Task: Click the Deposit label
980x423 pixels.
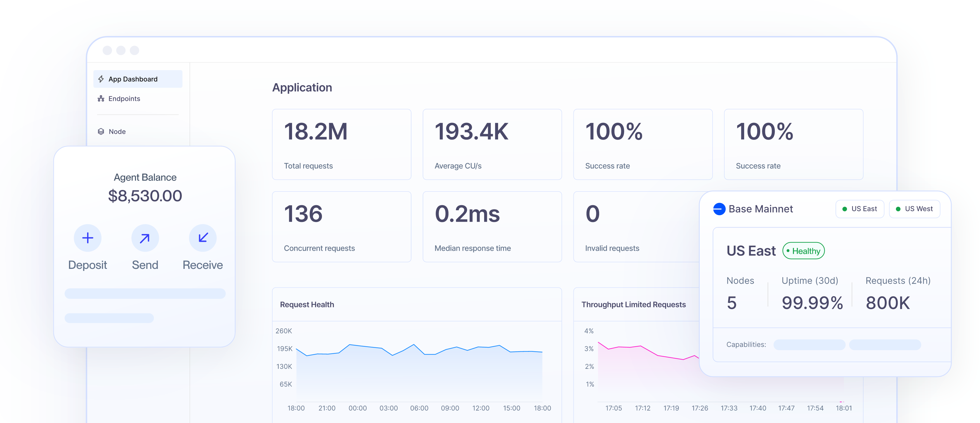Action: click(x=87, y=265)
